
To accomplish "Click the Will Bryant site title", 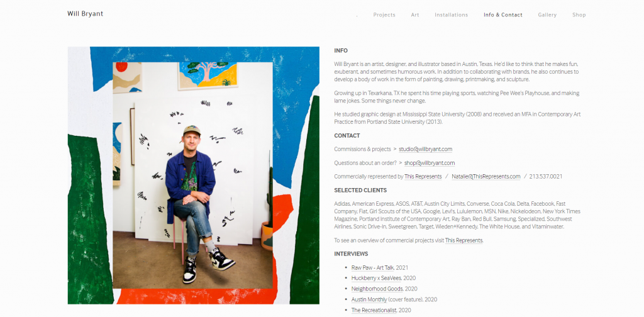I will pos(85,14).
